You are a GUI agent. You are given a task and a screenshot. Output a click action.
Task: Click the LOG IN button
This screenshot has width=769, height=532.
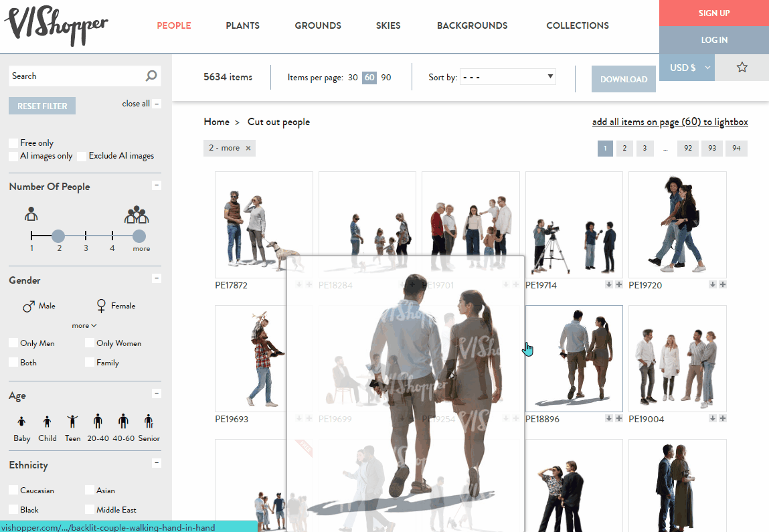point(714,39)
